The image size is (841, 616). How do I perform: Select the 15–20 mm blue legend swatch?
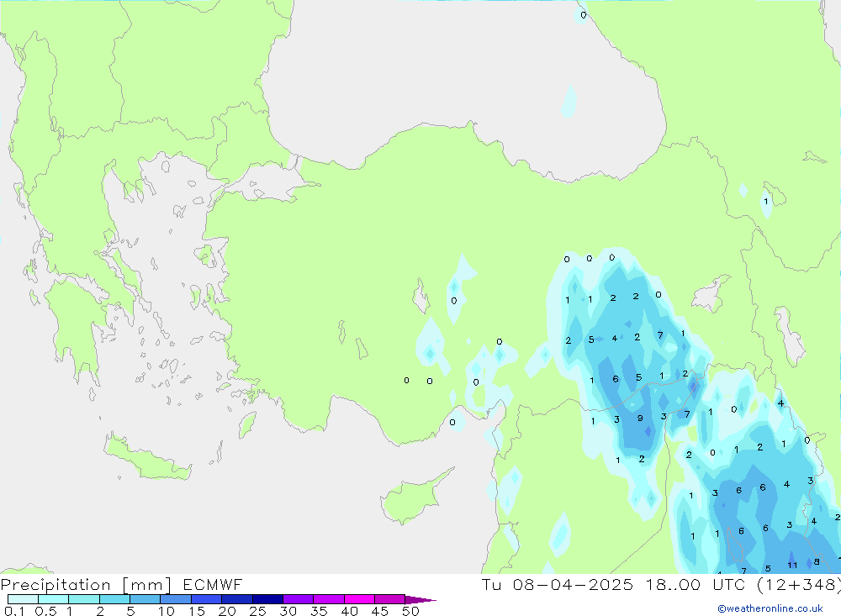[206, 599]
